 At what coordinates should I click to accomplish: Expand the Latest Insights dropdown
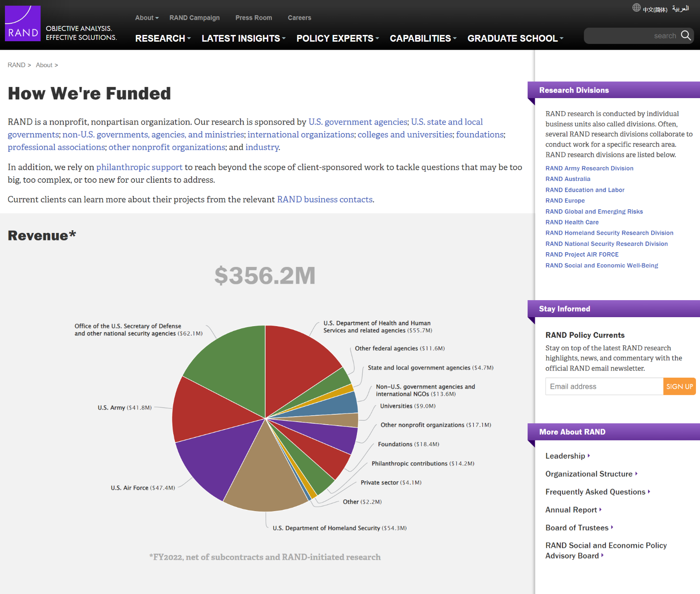244,39
